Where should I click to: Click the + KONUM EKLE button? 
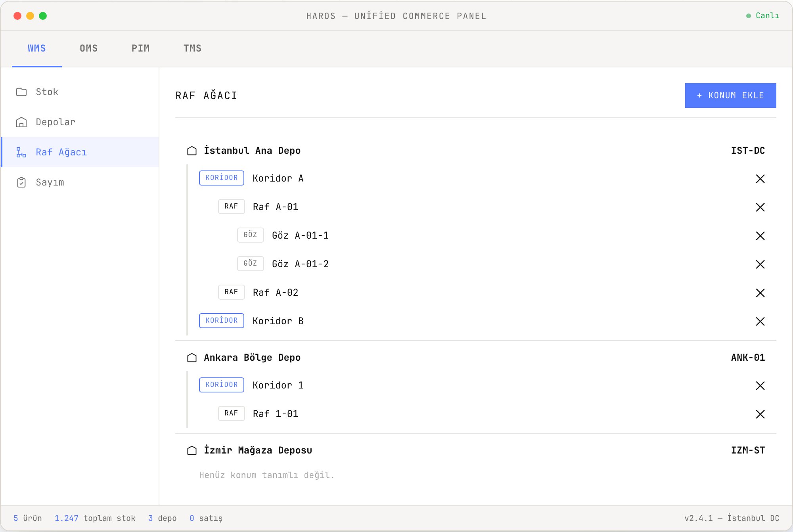[x=730, y=96]
